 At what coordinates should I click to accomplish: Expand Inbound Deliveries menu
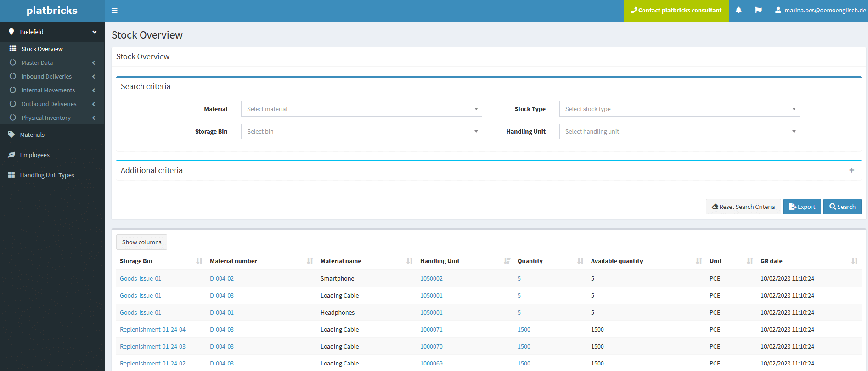click(x=52, y=76)
